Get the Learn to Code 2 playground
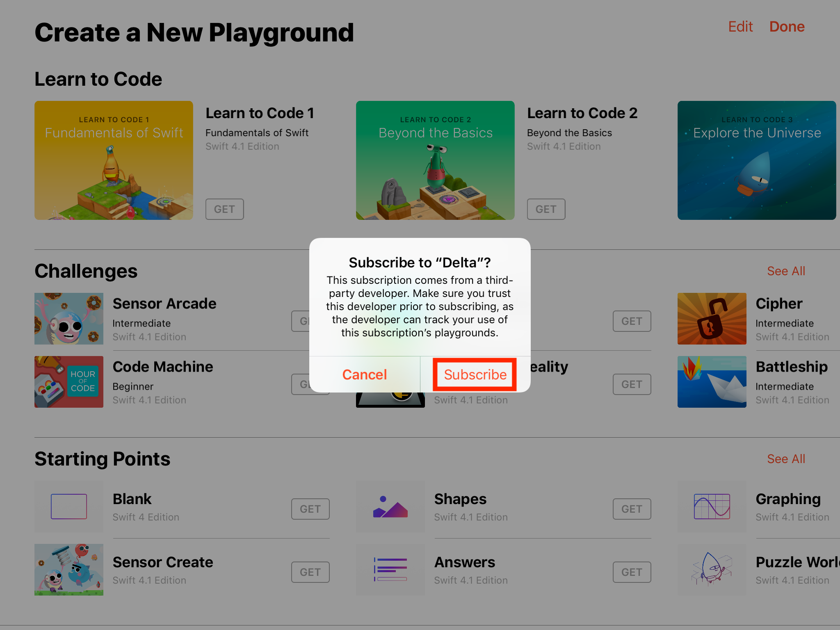 (546, 209)
